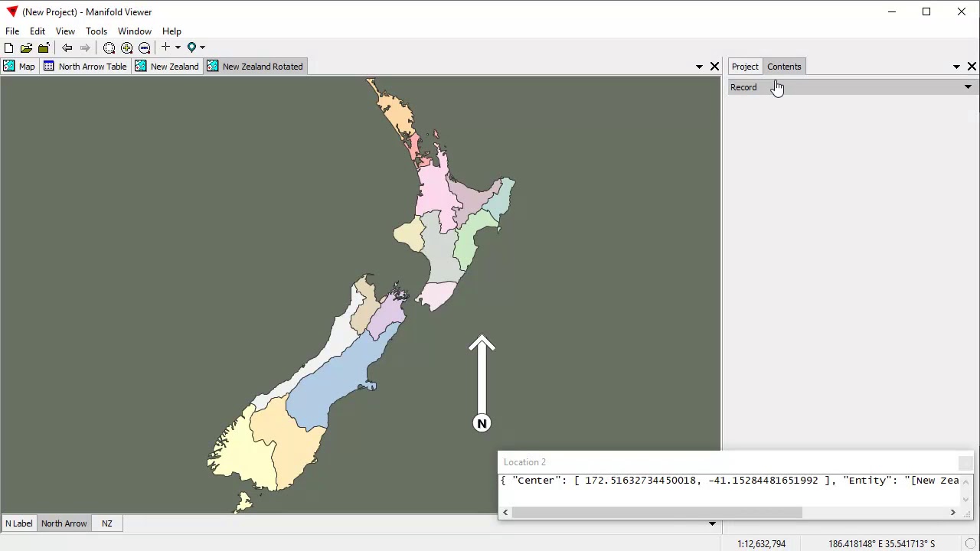Screen dimensions: 980x551
Task: Select the New Zealand Rotated tab
Action: (x=255, y=67)
